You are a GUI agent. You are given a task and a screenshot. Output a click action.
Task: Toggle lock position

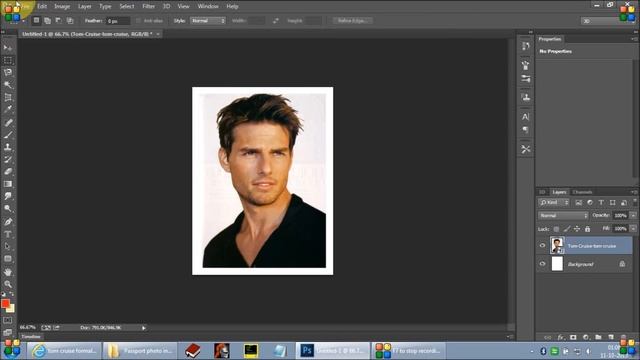coord(577,229)
